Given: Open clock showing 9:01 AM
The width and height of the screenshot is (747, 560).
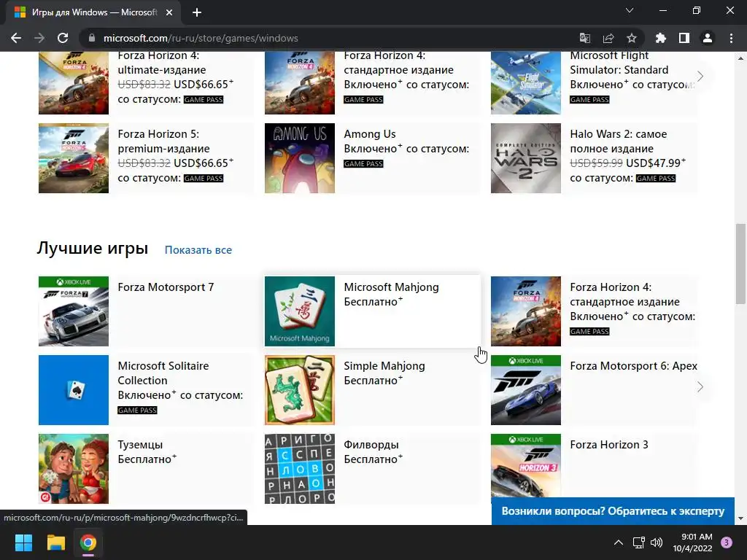Looking at the screenshot, I should pos(692,542).
